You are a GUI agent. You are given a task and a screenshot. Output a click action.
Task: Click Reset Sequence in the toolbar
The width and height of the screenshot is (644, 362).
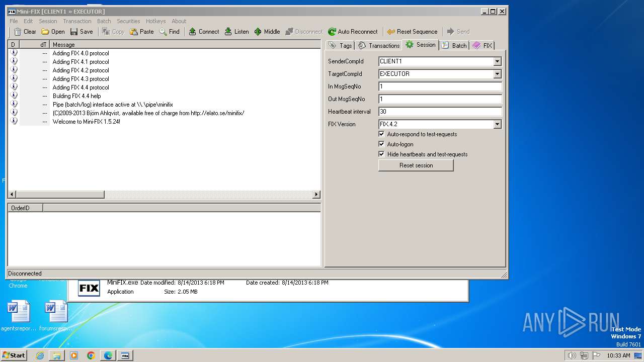(x=412, y=32)
